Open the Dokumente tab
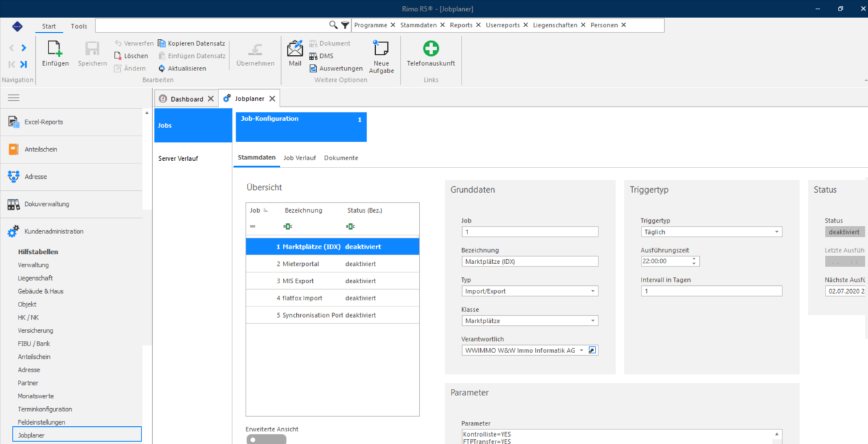Image resolution: width=868 pixels, height=444 pixels. tap(341, 158)
